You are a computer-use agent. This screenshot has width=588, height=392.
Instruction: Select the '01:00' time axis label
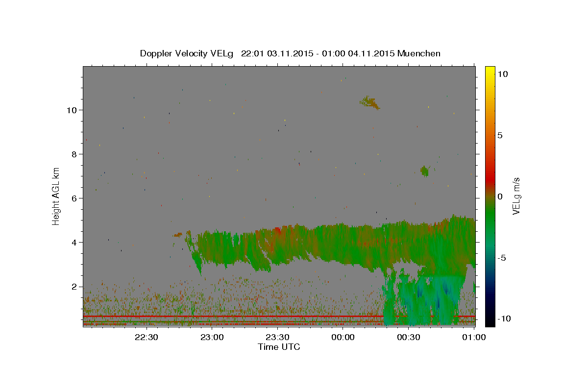[x=474, y=337]
